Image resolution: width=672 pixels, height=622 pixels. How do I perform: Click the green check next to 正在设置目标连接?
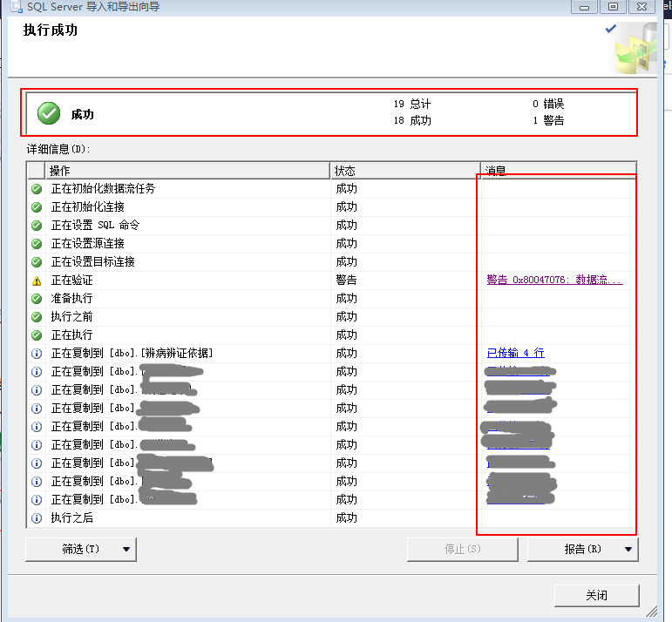37,261
